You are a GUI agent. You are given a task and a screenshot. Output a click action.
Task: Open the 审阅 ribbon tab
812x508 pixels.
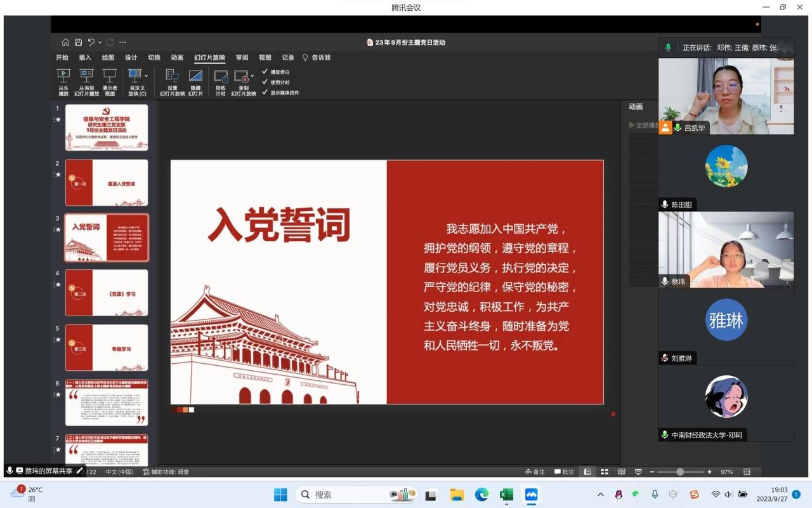pyautogui.click(x=242, y=57)
